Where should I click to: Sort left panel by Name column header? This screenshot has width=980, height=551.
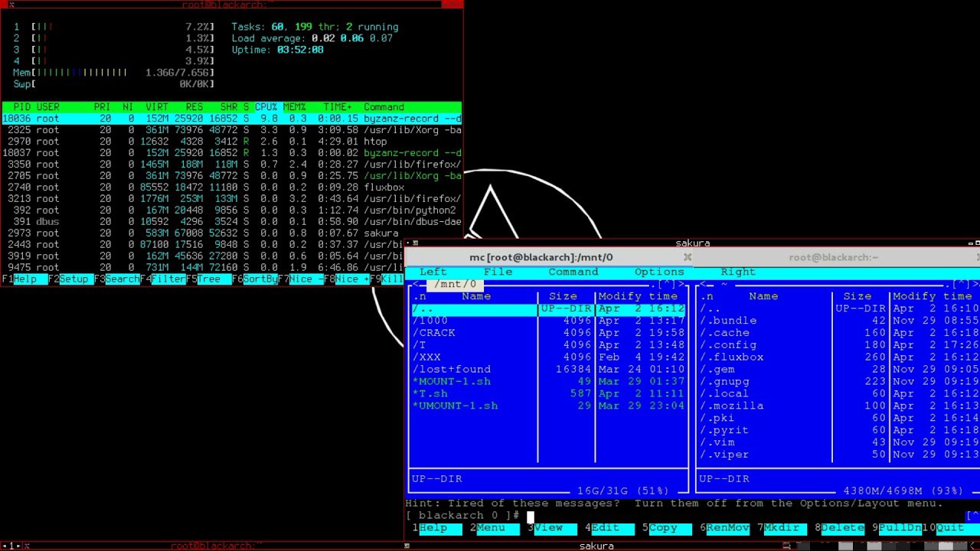tap(476, 296)
